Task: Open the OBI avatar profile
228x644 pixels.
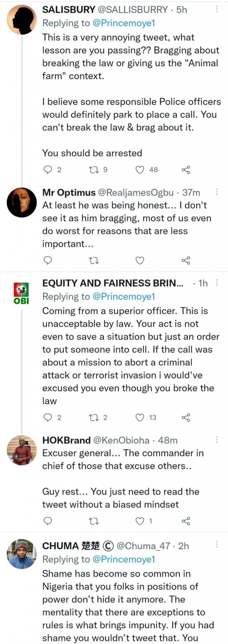Action: click(21, 293)
